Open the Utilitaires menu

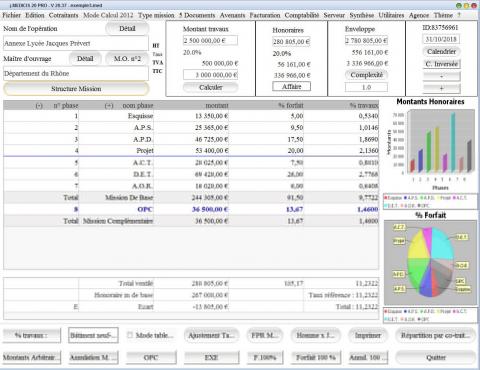coord(391,15)
